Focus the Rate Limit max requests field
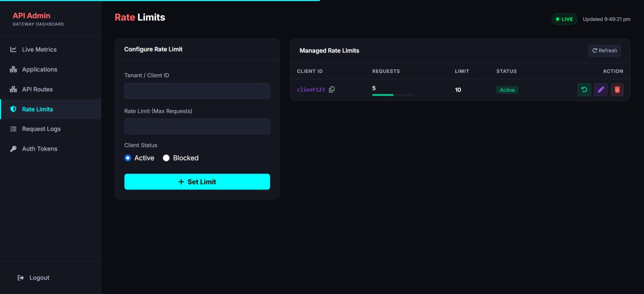 [197, 126]
